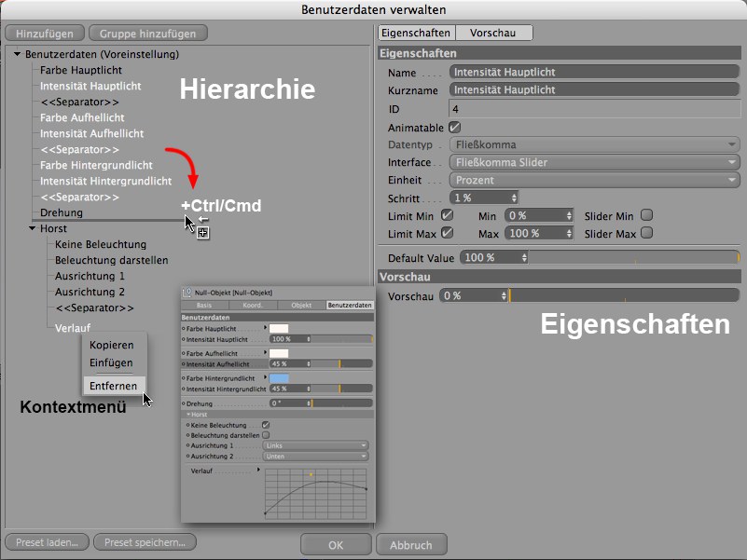The width and height of the screenshot is (747, 560).
Task: Click the Preset laden button
Action: [x=48, y=541]
